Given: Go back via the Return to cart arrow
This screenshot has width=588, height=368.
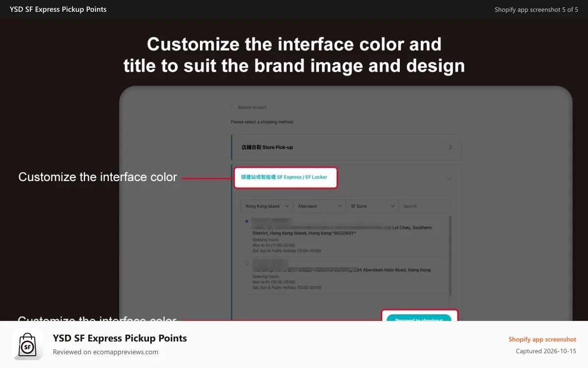Looking at the screenshot, I should point(232,107).
